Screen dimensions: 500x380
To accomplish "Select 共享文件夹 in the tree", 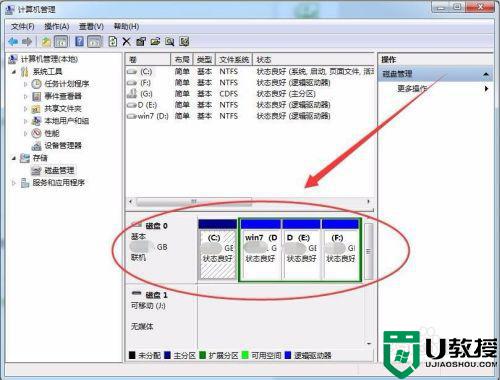I will (x=63, y=109).
